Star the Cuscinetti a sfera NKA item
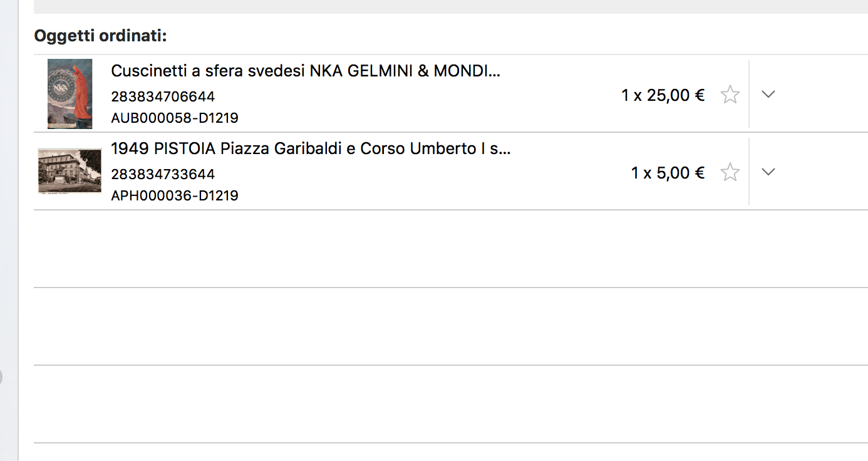Screen dimensions: 868x461 point(730,95)
